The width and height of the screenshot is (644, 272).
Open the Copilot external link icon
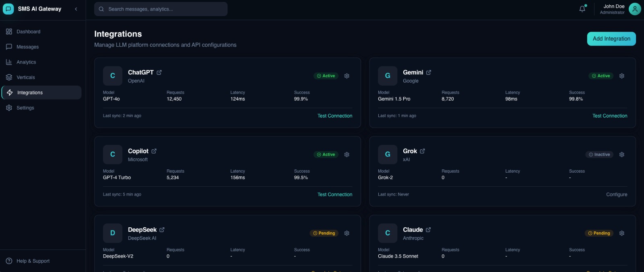click(154, 151)
